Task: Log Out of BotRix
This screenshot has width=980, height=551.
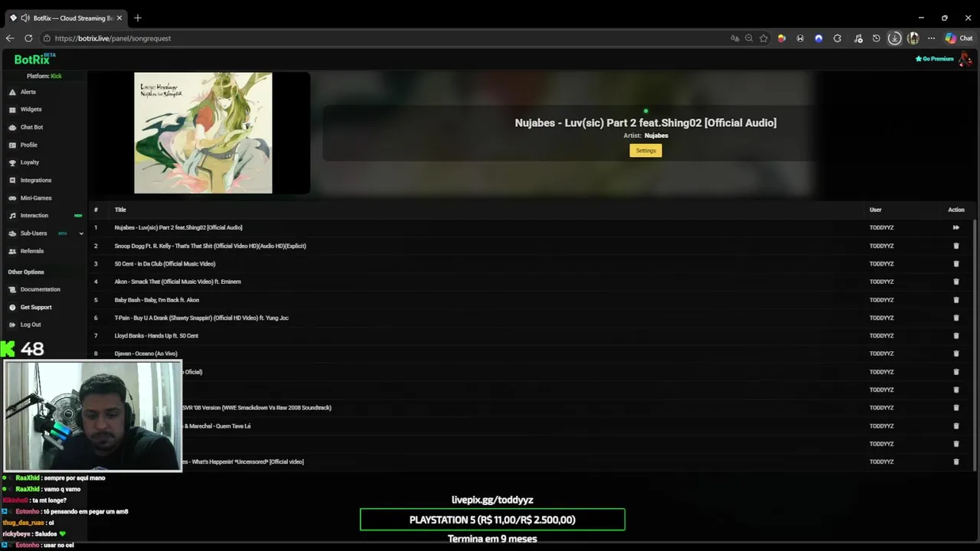Action: (x=31, y=324)
